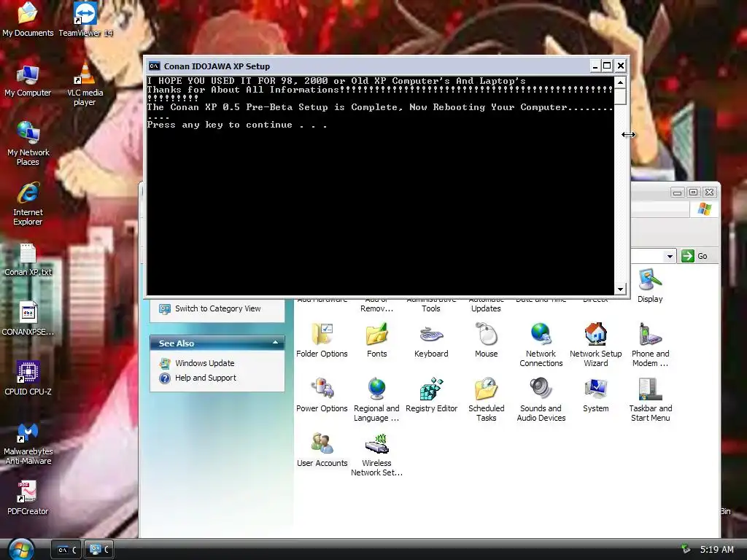Close the Control Panel window
747x560 pixels.
click(x=709, y=192)
